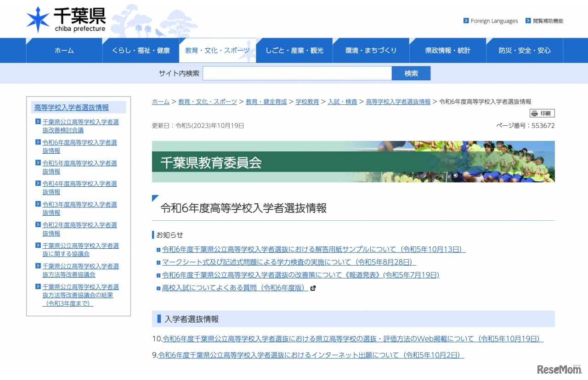Open the 防災・安全・安心 navigation menu
Viewport: 588px width, 380px height.
click(525, 50)
